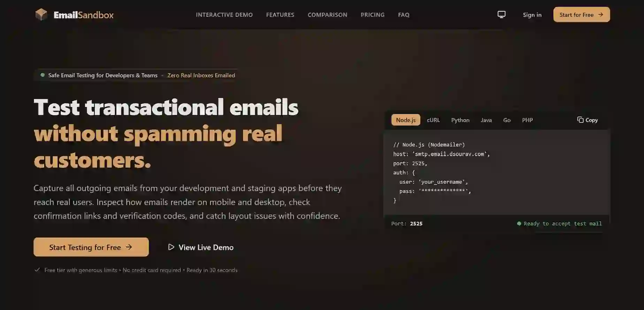Toggle the theme via monitor icon
The image size is (644, 310).
[x=501, y=15]
